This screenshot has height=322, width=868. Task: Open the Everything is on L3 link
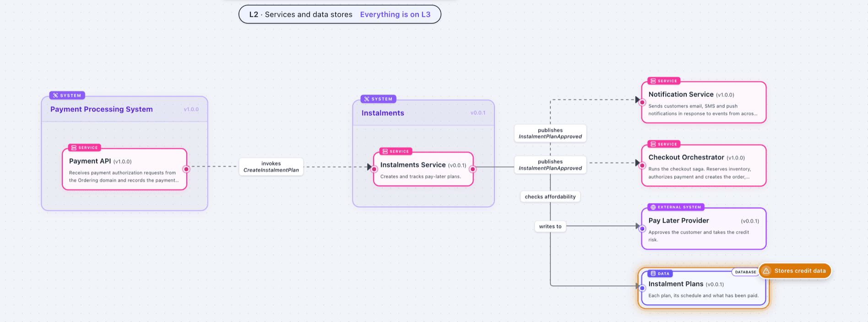(x=395, y=15)
